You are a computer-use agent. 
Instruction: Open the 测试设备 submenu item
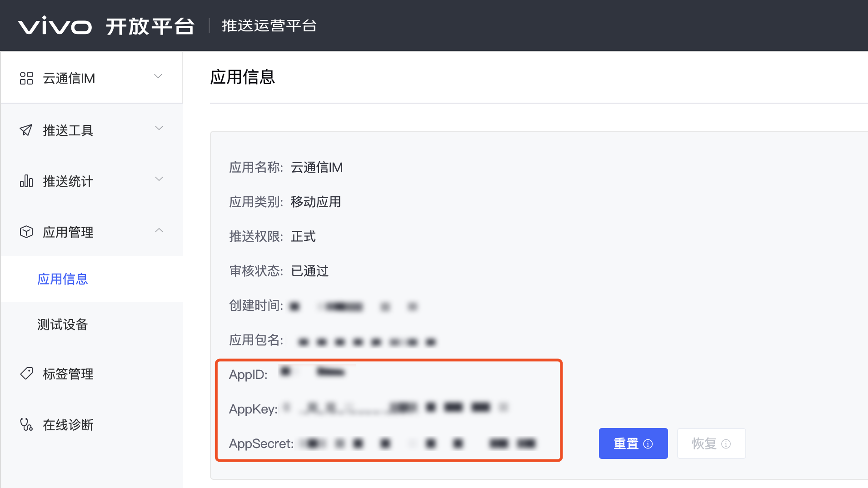click(x=92, y=324)
